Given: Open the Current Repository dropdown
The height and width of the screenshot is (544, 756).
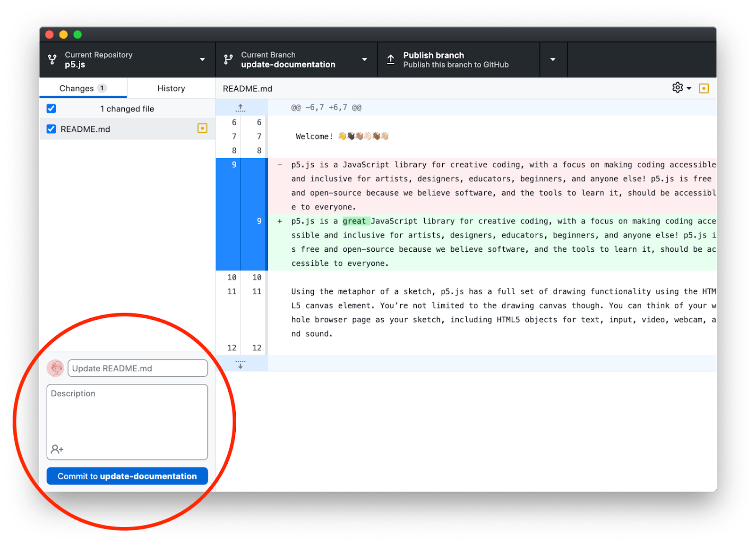Looking at the screenshot, I should click(202, 59).
